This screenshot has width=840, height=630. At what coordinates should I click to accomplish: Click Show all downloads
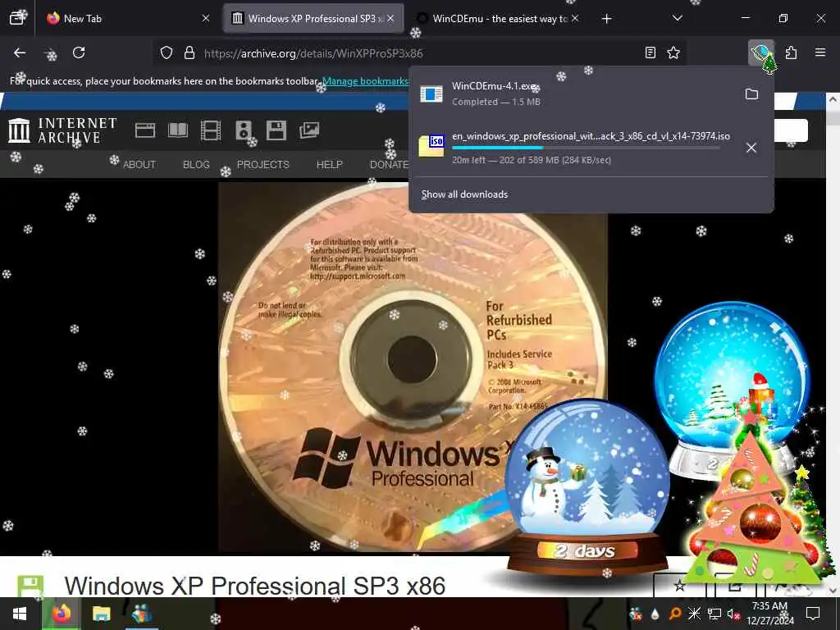coord(464,194)
